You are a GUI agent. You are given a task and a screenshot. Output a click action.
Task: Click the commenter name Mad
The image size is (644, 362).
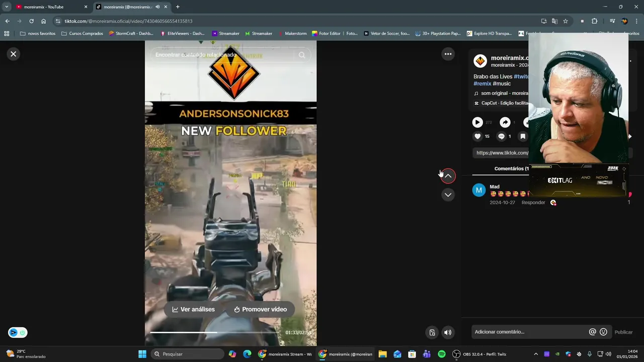tap(495, 187)
